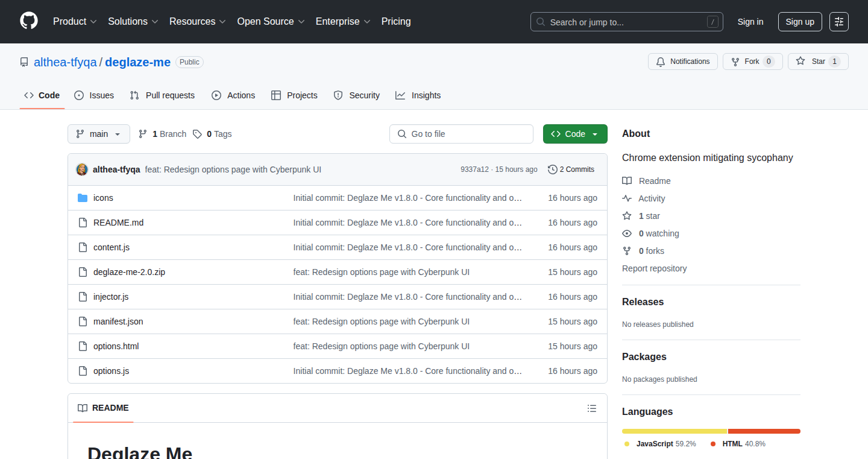Open the deglaze-me-2.0.zip file

pos(129,272)
